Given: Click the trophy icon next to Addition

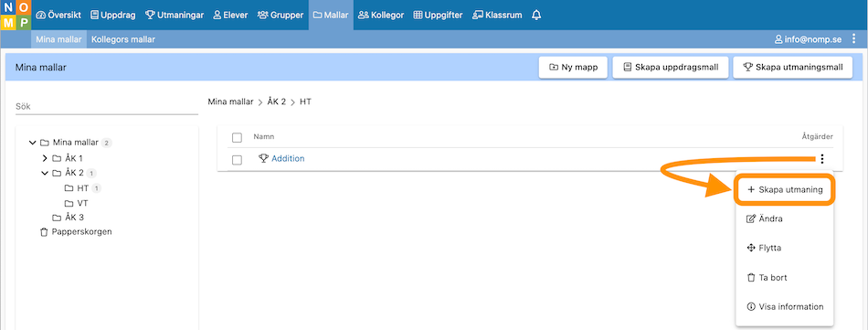Looking at the screenshot, I should 263,159.
